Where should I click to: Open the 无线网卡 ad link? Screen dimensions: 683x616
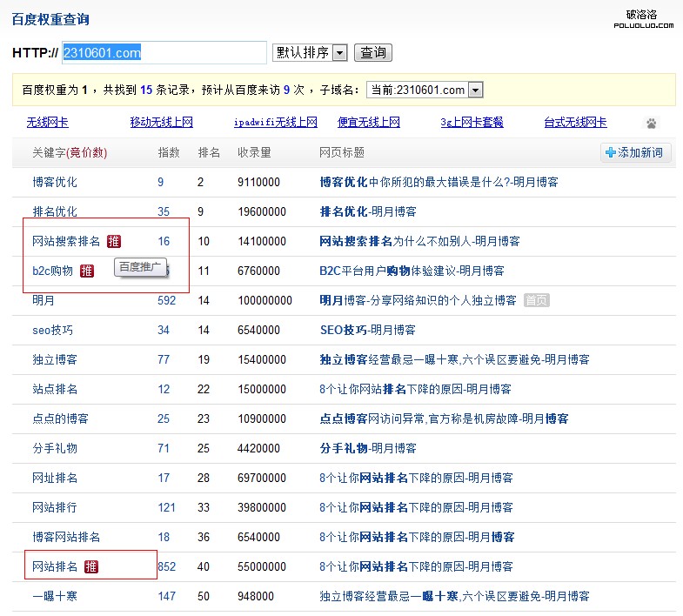pyautogui.click(x=47, y=123)
